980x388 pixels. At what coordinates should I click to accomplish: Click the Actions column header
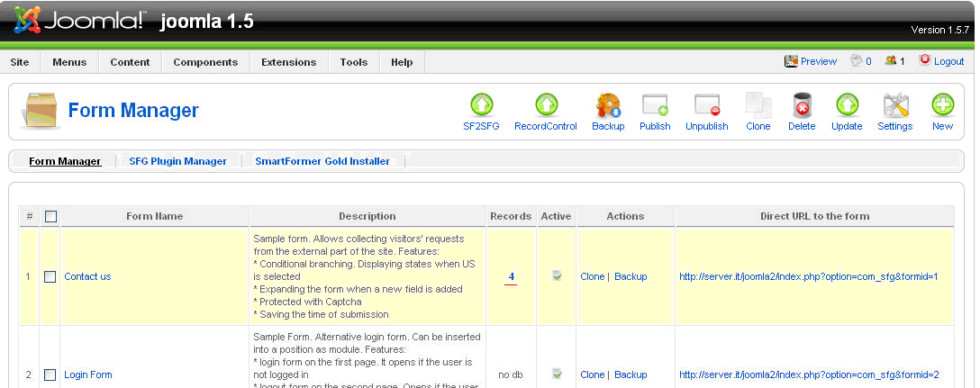625,216
